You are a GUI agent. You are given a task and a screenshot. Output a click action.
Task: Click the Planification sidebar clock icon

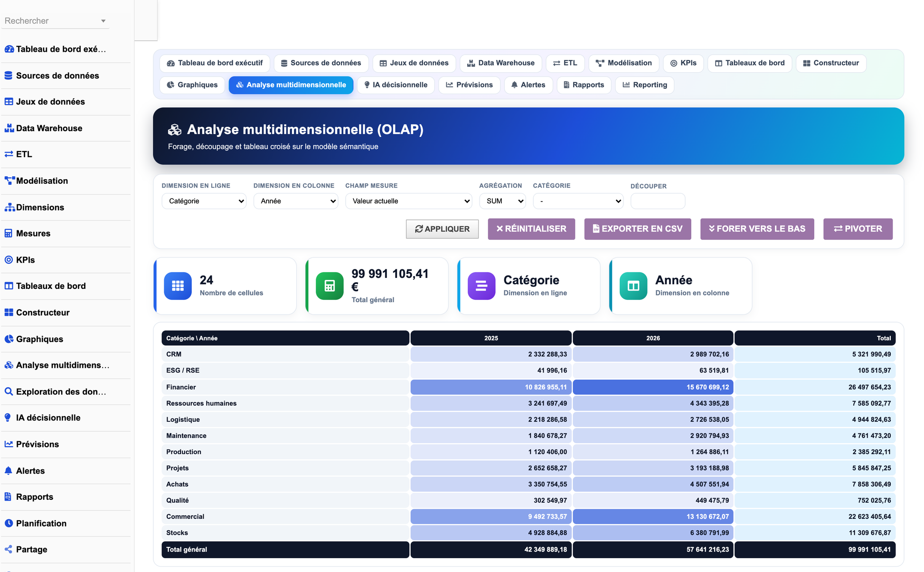click(9, 523)
